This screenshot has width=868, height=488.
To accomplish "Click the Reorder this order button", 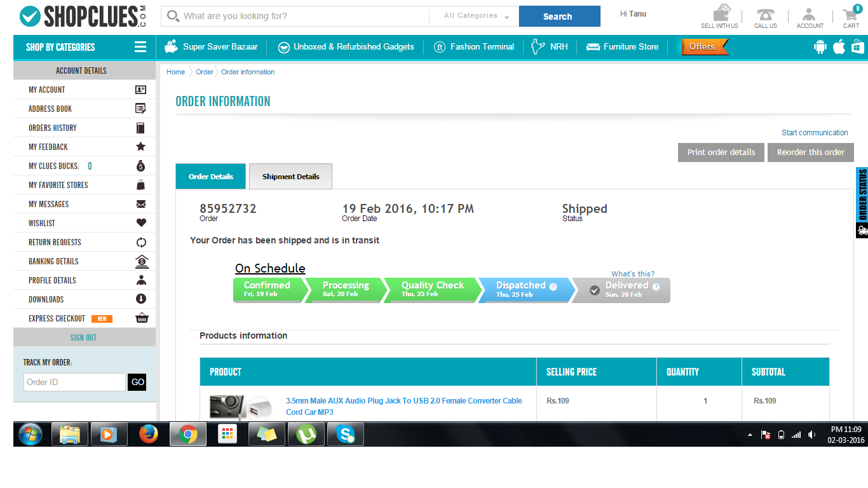I will [810, 152].
